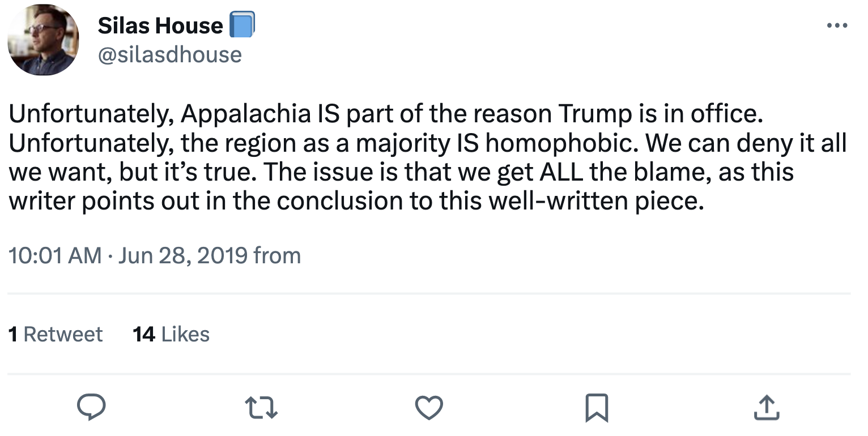Retweet using the circular arrows icon

261,408
